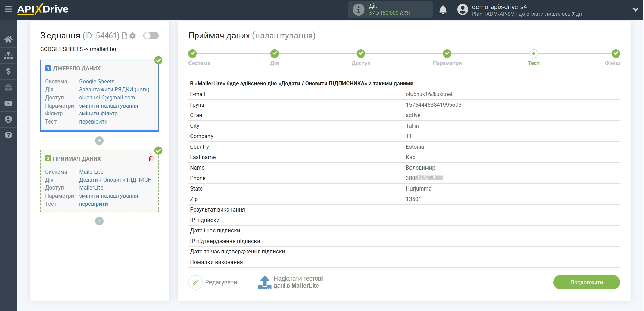Go to the Дія step

(x=274, y=58)
